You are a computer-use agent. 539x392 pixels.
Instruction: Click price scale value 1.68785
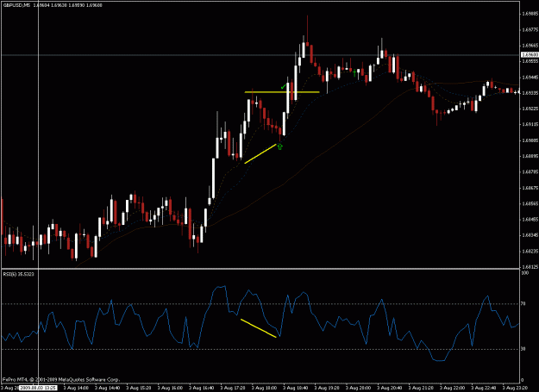tap(530, 172)
